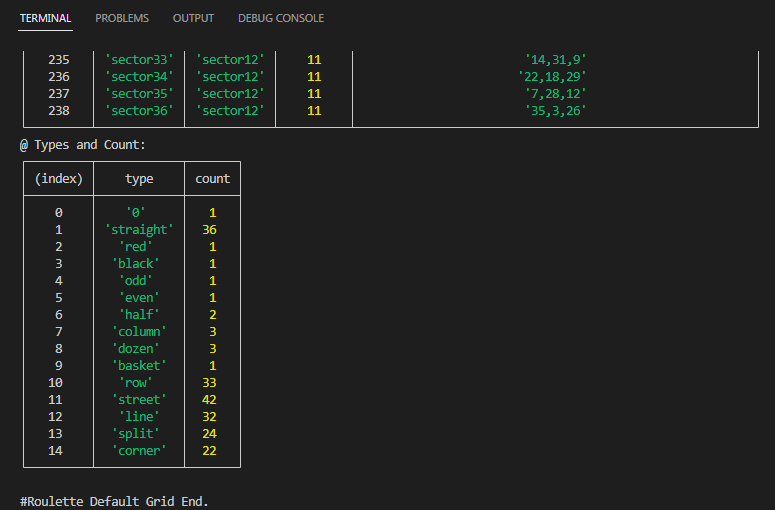Click the 'basket' type cell
The image size is (775, 510).
[x=139, y=365]
